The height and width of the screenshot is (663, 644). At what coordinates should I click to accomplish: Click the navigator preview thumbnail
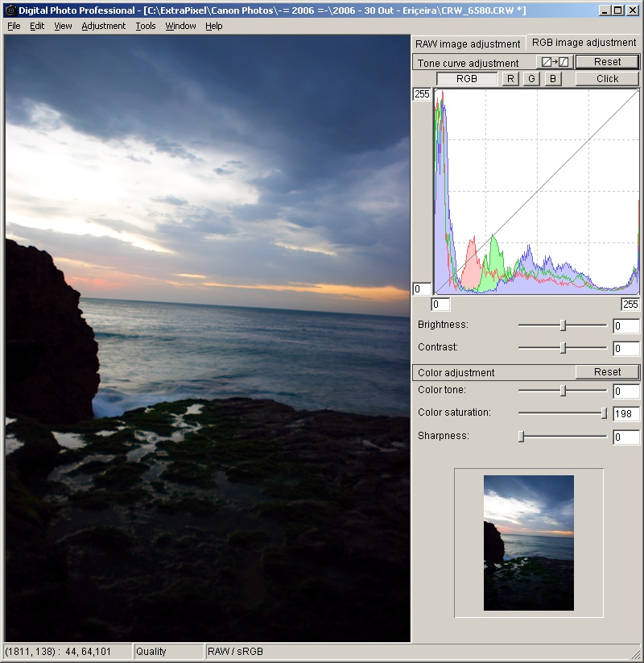click(529, 543)
